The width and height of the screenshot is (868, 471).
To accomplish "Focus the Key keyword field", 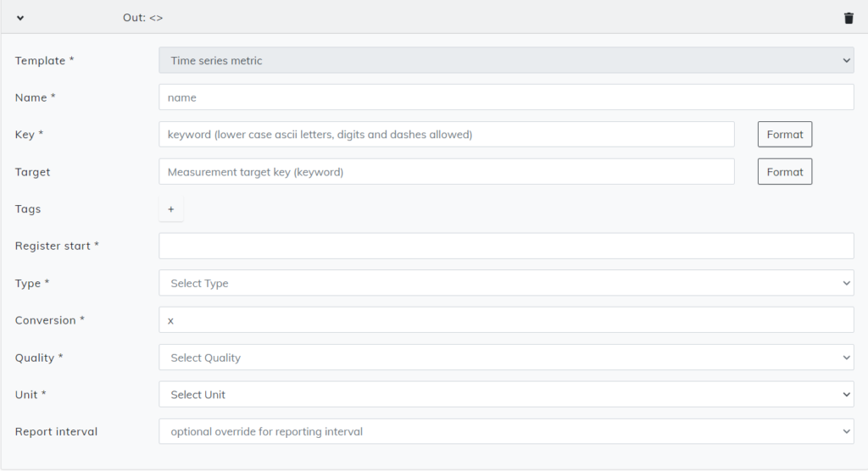I will tap(446, 135).
